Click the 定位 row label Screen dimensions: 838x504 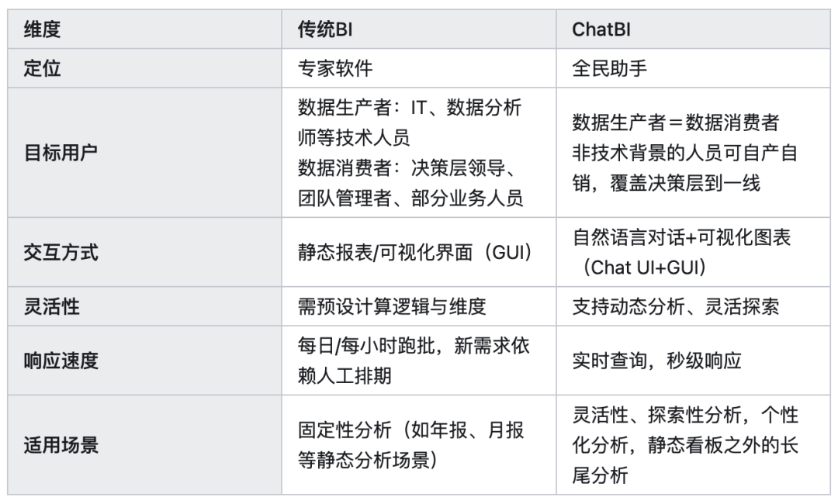tap(145, 68)
